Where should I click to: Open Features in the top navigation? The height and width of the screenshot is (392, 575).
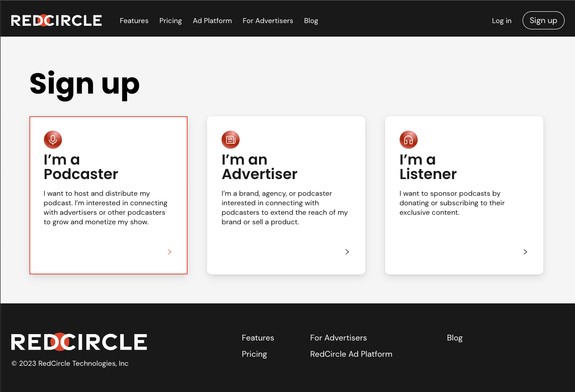134,21
